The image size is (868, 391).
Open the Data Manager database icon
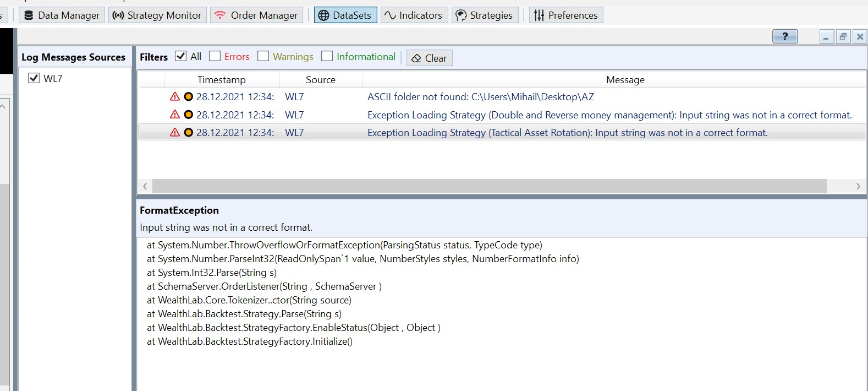(29, 15)
